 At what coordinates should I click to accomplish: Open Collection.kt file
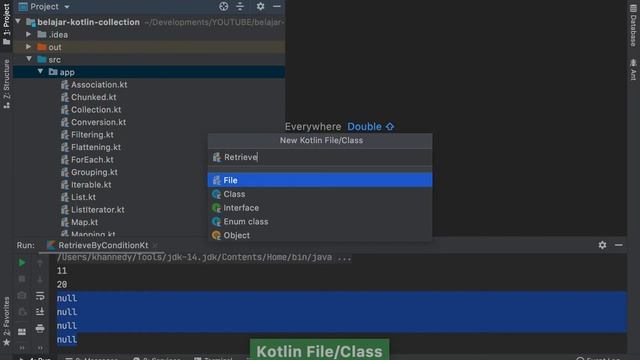pyautogui.click(x=96, y=109)
